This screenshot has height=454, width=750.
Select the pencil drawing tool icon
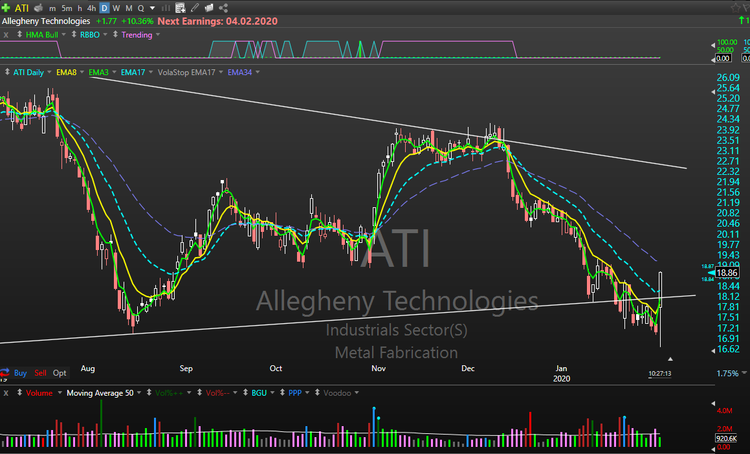tap(196, 6)
